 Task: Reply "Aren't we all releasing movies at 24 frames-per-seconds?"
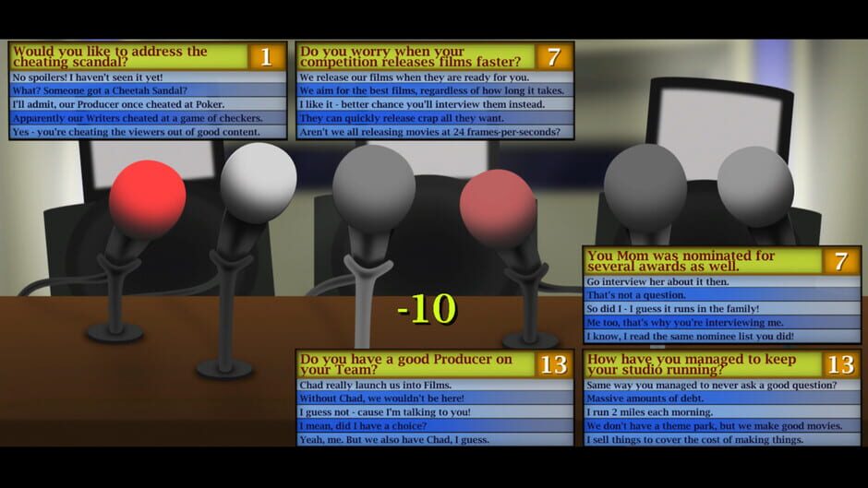coord(435,132)
